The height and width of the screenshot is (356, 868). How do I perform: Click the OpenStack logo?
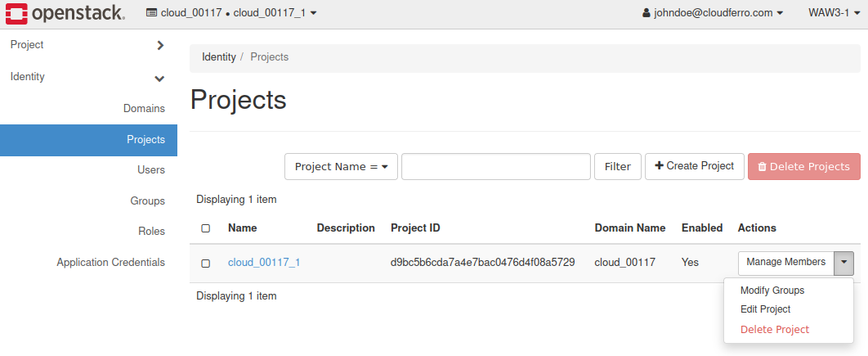[65, 14]
